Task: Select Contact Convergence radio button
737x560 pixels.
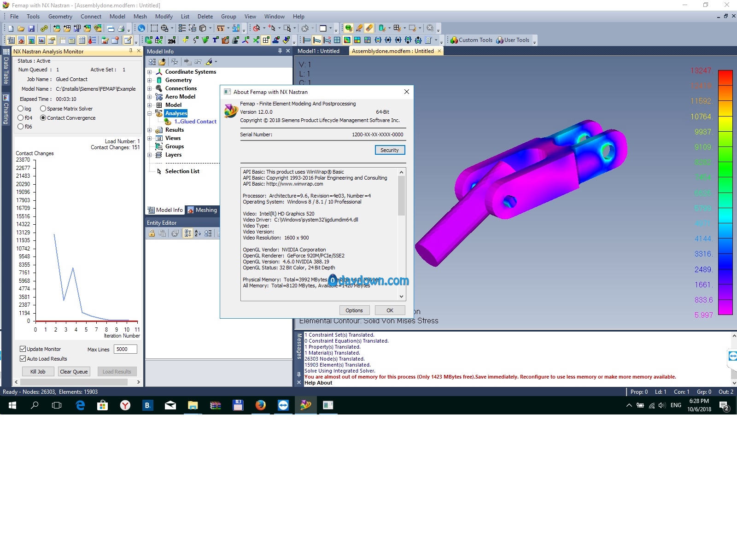Action: click(43, 118)
